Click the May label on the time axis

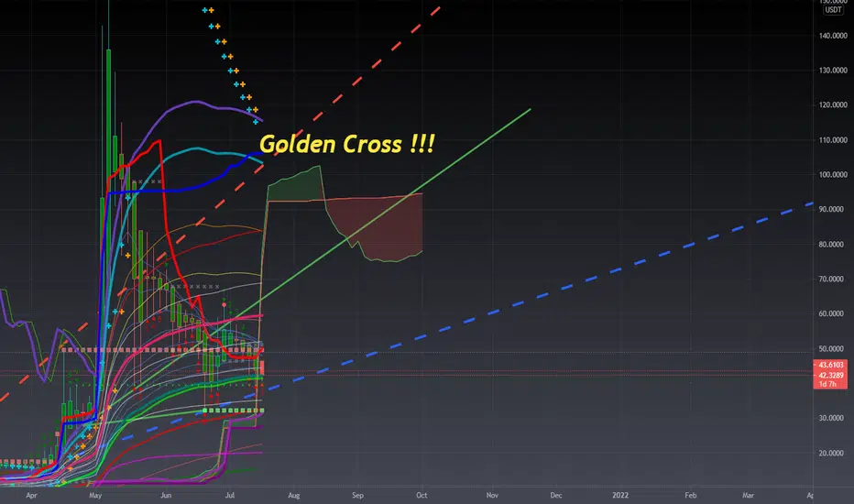click(95, 495)
